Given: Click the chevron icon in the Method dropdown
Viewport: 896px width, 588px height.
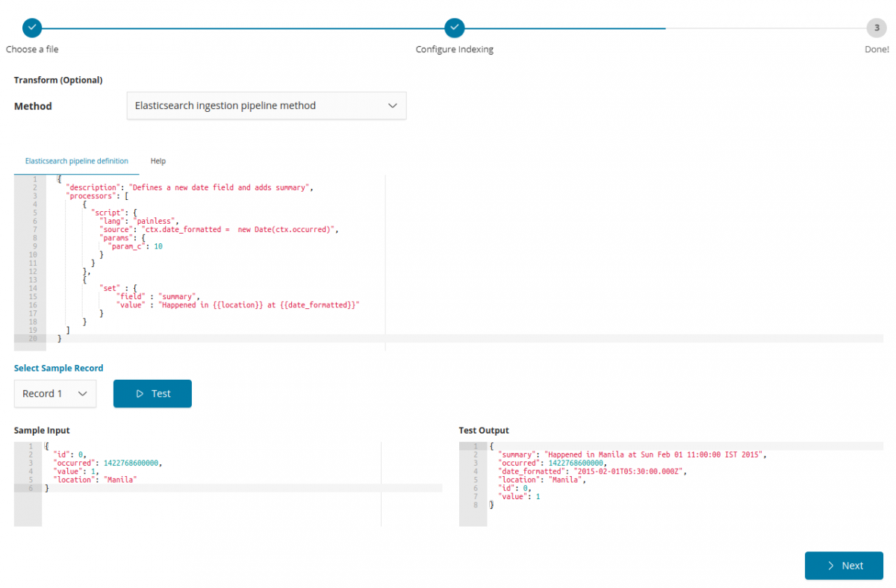Looking at the screenshot, I should (x=393, y=106).
